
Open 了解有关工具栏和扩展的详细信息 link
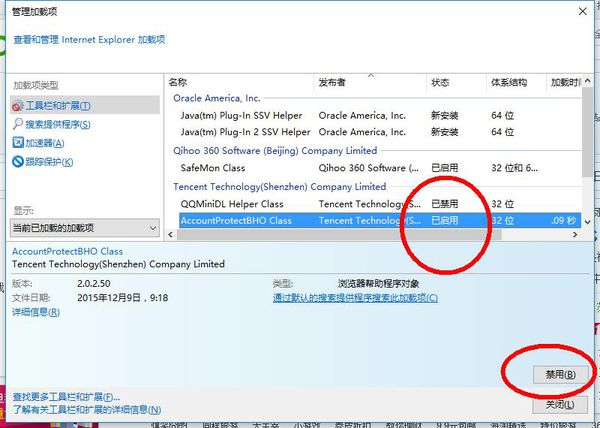(85, 410)
